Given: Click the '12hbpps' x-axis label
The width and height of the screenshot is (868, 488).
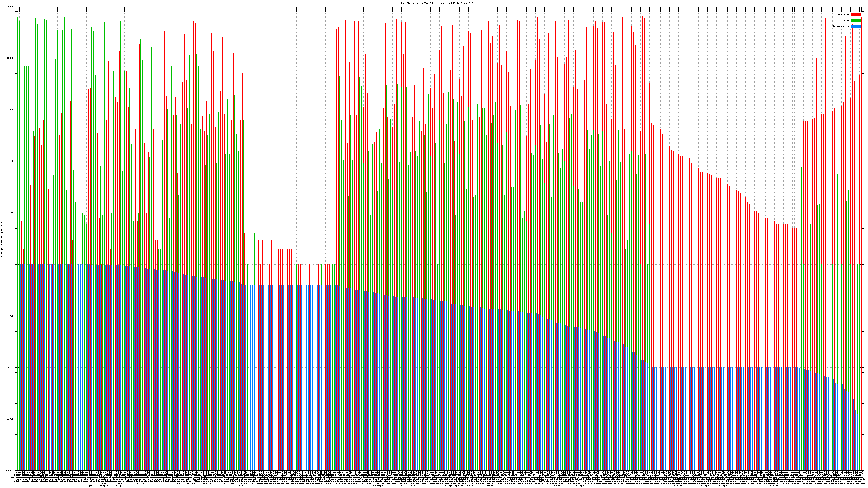Looking at the screenshot, I should [490, 486].
